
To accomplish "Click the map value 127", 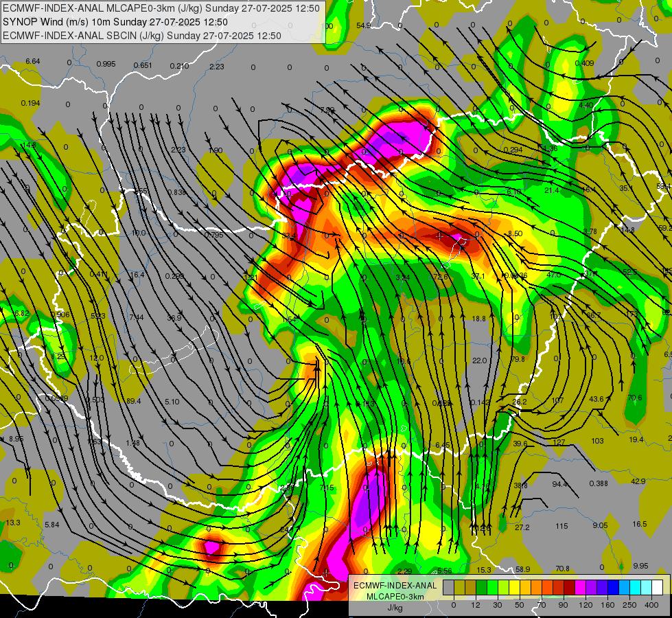I will (559, 442).
